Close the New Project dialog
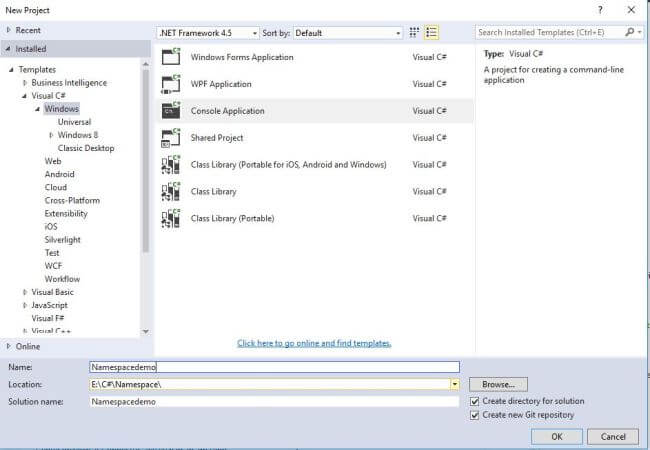This screenshot has width=650, height=450. [x=631, y=10]
